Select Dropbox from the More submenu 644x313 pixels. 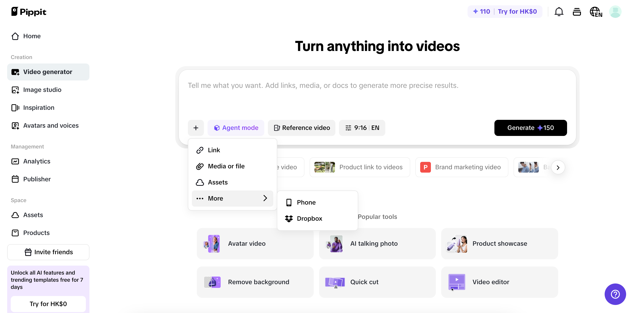pyautogui.click(x=309, y=218)
